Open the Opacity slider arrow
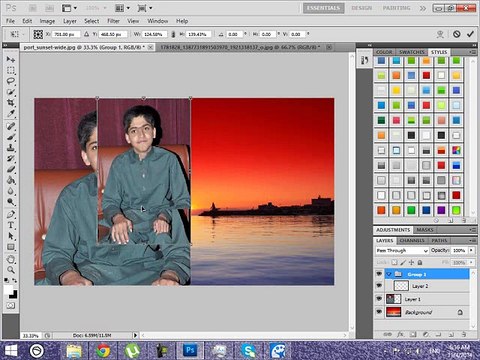This screenshot has width=480, height=360. coord(471,250)
